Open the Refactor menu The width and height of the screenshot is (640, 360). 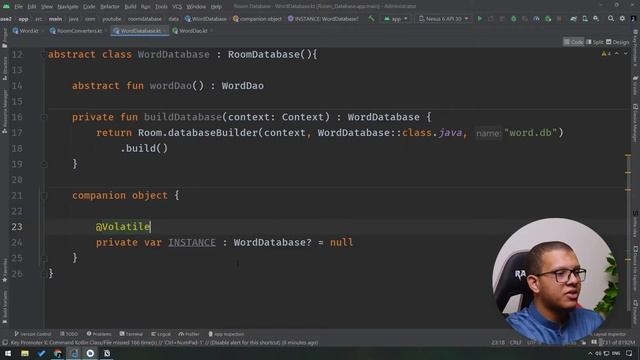tap(110, 7)
